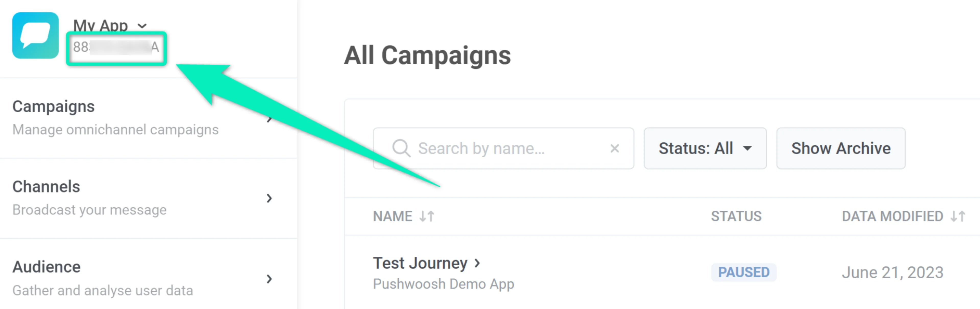Viewport: 980px width, 309px height.
Task: Select Audience in the sidebar
Action: click(46, 267)
